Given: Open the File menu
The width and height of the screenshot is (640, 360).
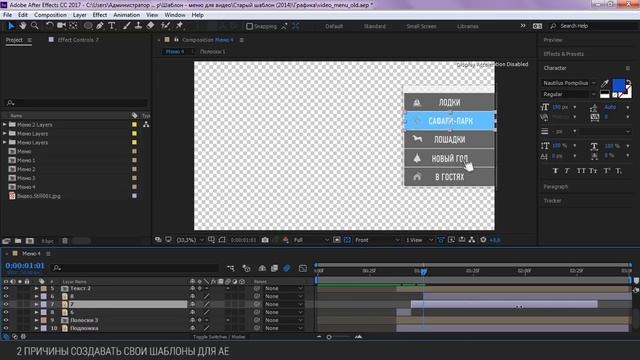Looking at the screenshot, I should coord(7,15).
